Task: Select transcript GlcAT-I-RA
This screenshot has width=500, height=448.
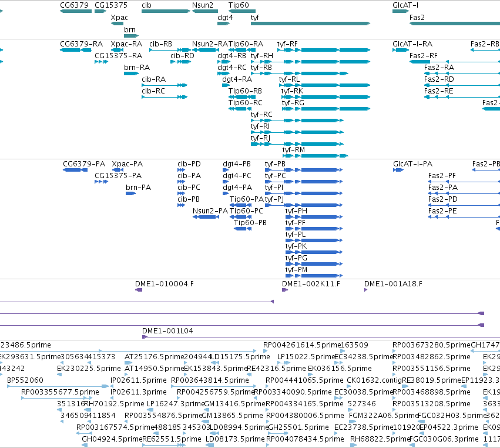Action: coord(412,44)
